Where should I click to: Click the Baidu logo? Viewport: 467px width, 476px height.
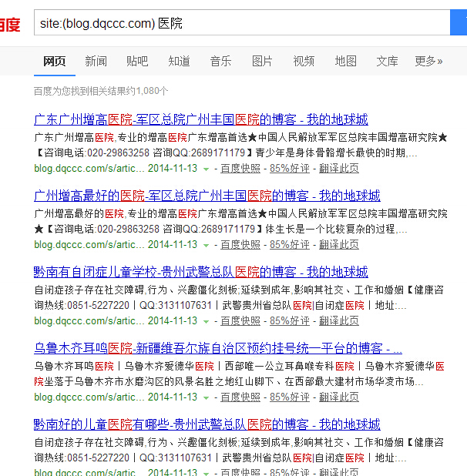(x=10, y=25)
